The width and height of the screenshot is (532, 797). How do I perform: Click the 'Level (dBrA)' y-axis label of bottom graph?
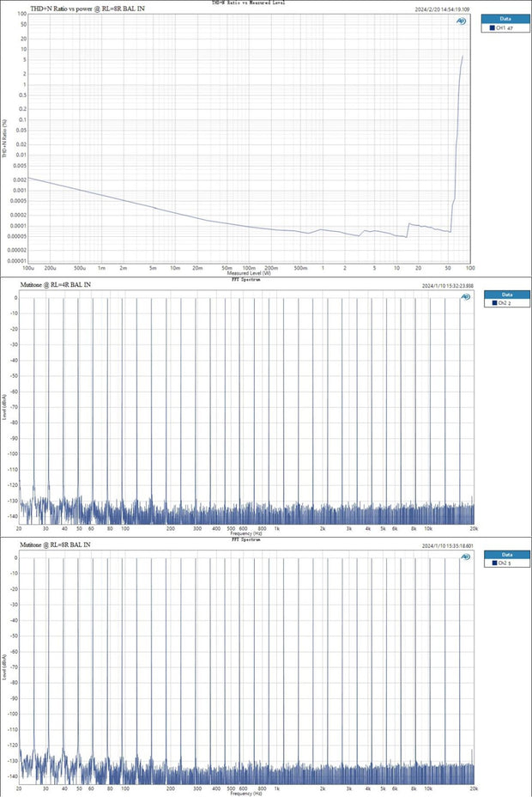point(5,666)
